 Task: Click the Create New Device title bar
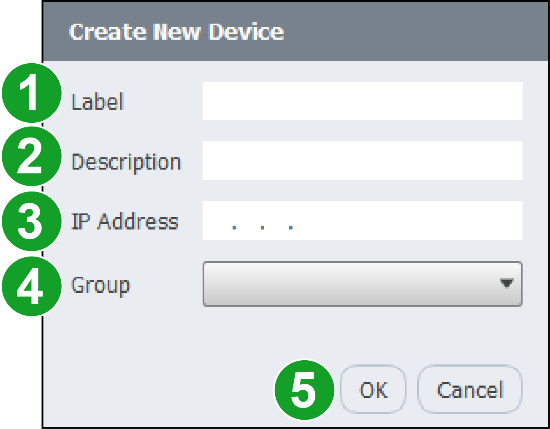pyautogui.click(x=295, y=32)
